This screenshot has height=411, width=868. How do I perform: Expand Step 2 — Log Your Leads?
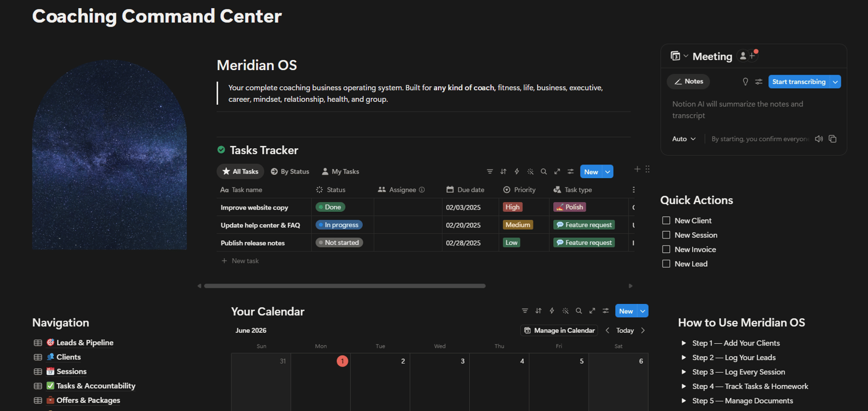[684, 358]
